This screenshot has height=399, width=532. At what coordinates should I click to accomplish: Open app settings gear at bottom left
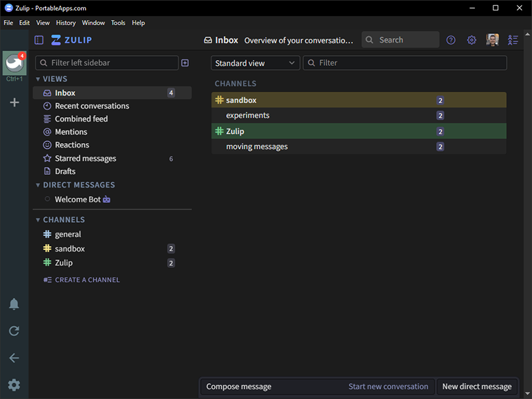tap(14, 384)
